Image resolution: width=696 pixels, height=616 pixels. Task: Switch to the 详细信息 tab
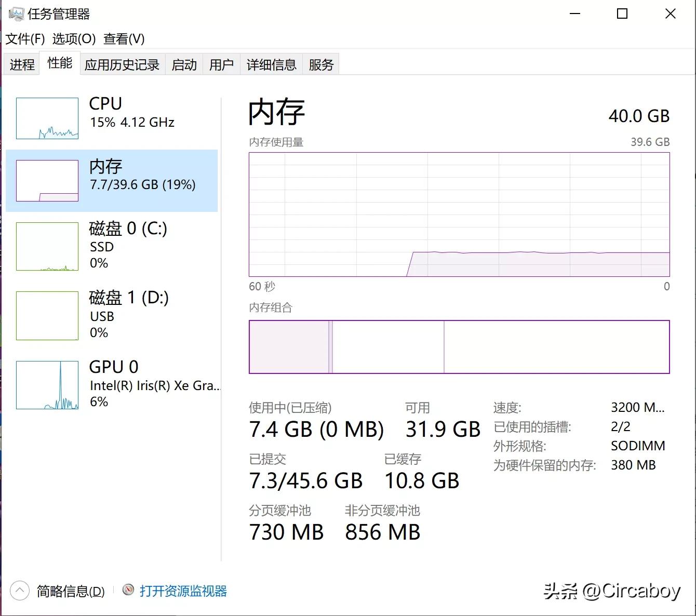271,64
